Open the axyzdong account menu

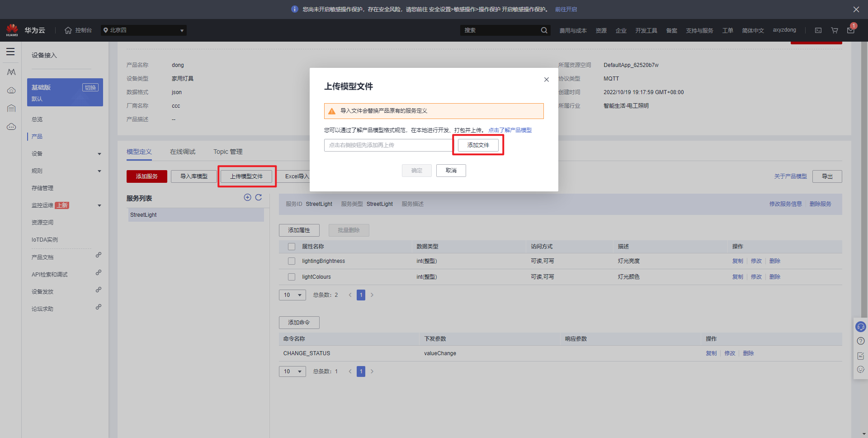pos(784,30)
